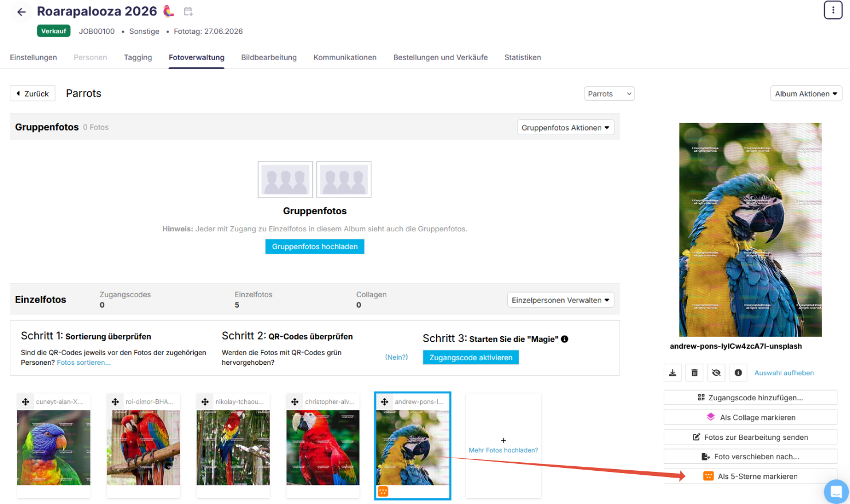Open the three-dot options menu
The width and height of the screenshot is (850, 504).
click(833, 10)
